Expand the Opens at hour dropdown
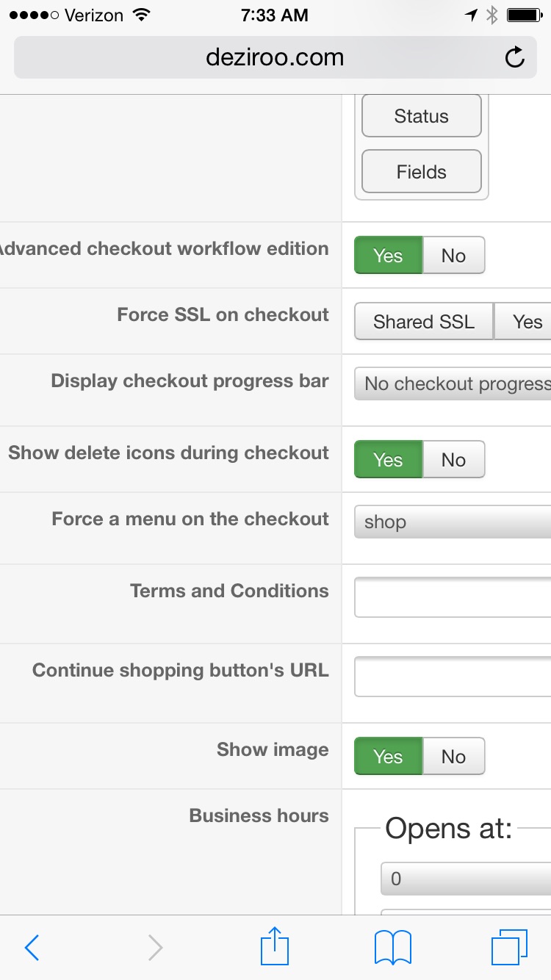Image resolution: width=551 pixels, height=980 pixels. tap(466, 879)
